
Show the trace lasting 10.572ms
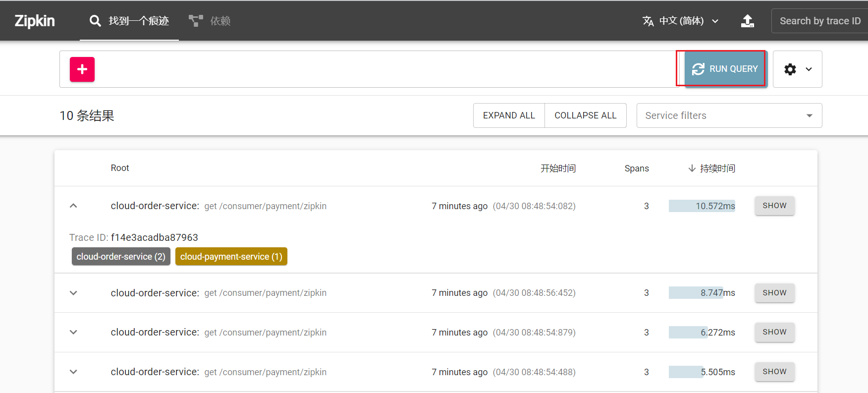point(775,206)
